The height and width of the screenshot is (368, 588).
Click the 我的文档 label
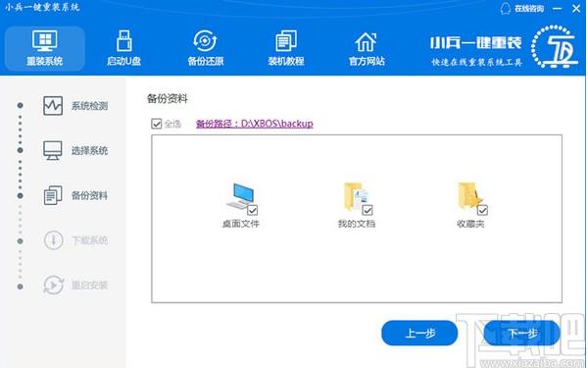click(x=357, y=224)
